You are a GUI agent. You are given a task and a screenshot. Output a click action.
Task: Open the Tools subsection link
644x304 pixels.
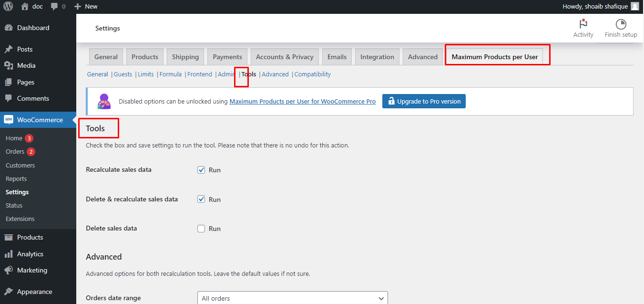(249, 74)
